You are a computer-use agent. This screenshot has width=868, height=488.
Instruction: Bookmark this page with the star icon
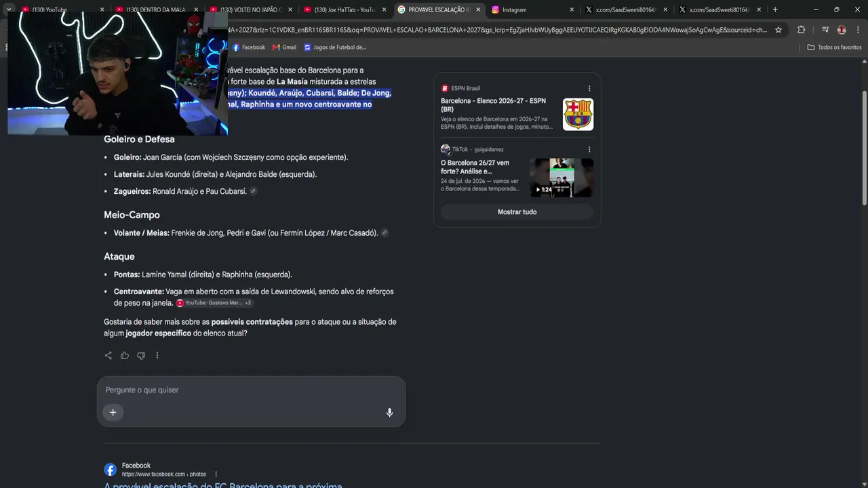tap(778, 30)
